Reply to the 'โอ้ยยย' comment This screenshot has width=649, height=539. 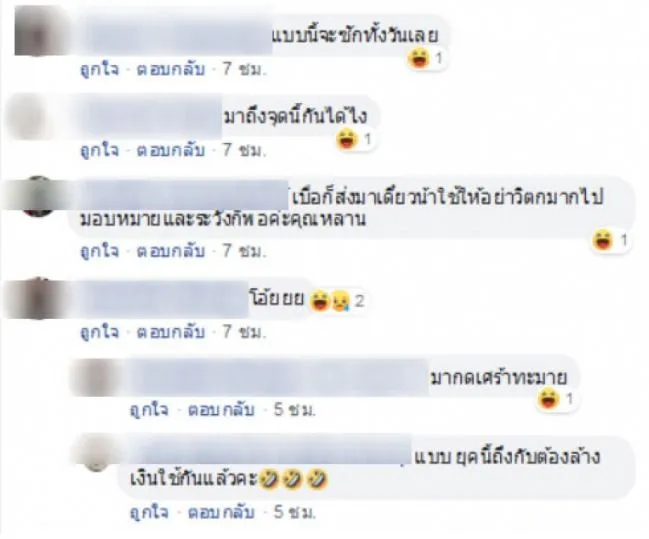click(x=171, y=332)
